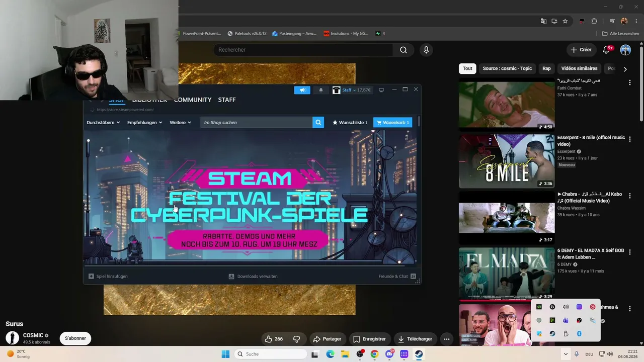
Task: Bookmark this page with star icon
Action: (x=565, y=21)
